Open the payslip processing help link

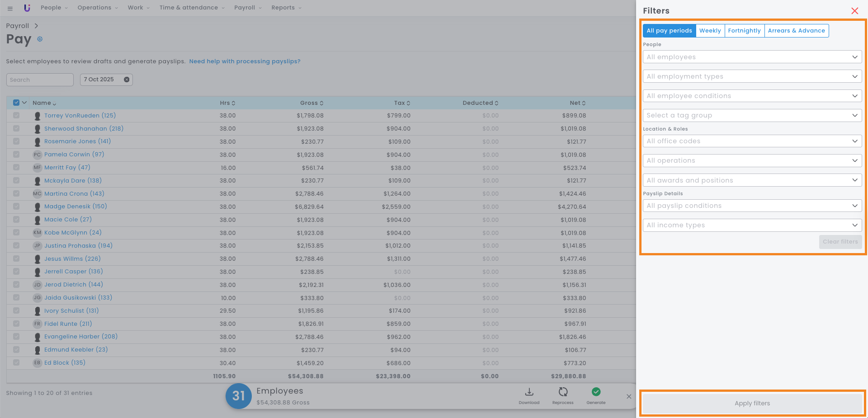245,61
